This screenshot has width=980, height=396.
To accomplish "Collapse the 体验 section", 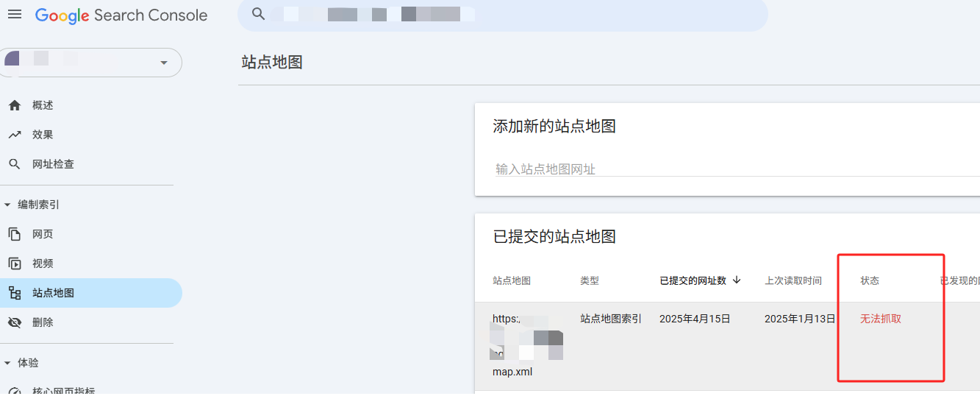I will pyautogui.click(x=7, y=363).
